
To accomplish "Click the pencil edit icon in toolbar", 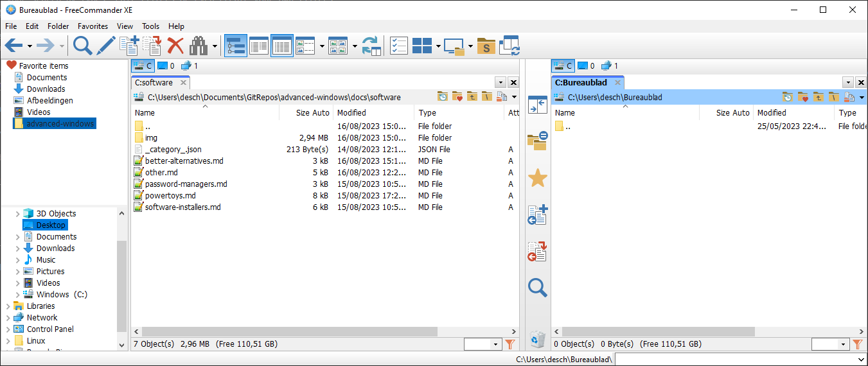I will (106, 46).
